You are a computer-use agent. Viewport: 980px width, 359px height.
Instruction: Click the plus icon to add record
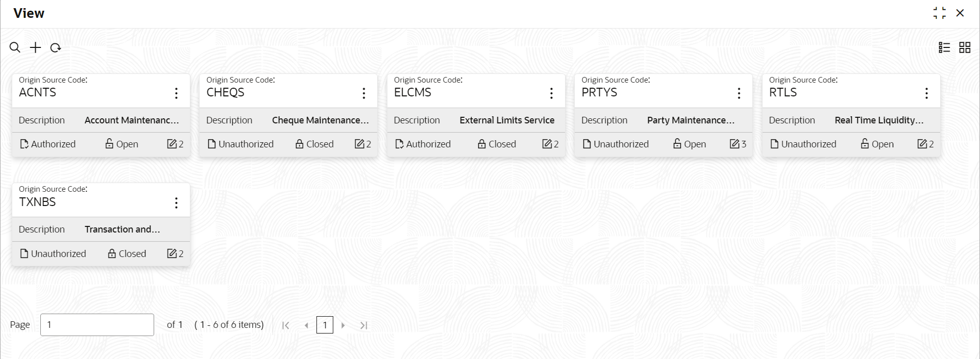point(35,47)
